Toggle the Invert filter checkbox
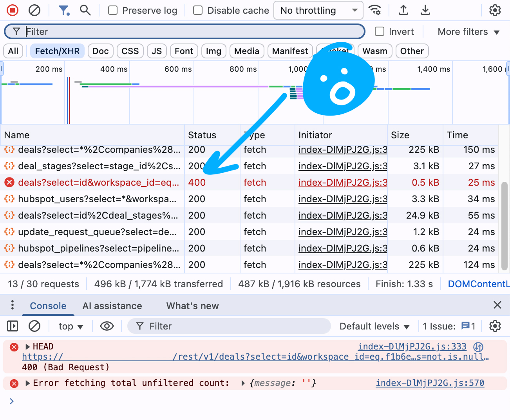Screen dimensions: 510x420 380,31
